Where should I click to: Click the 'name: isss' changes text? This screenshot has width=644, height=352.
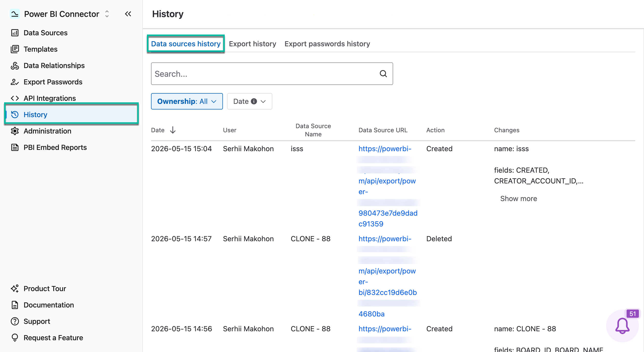coord(511,149)
